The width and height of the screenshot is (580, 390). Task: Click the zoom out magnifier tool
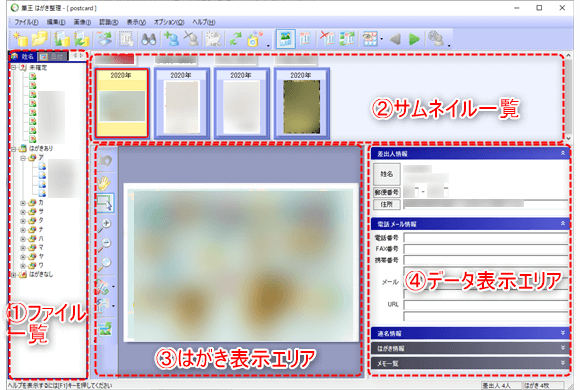coord(105,244)
